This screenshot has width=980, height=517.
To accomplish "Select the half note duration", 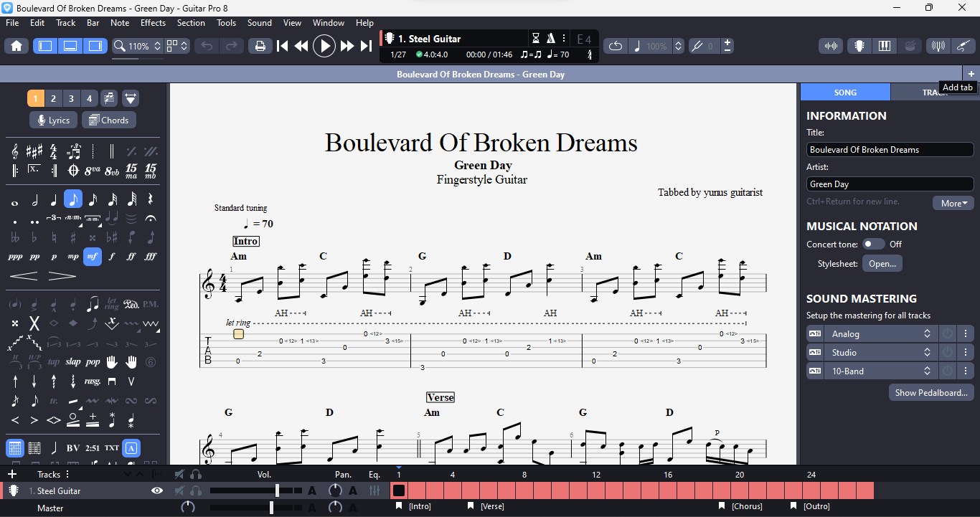I will tap(34, 199).
